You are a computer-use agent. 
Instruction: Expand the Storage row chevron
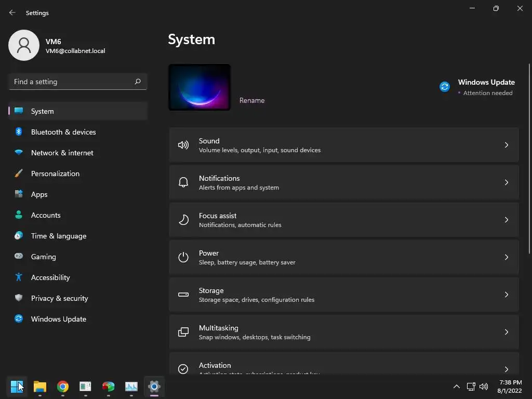point(506,295)
